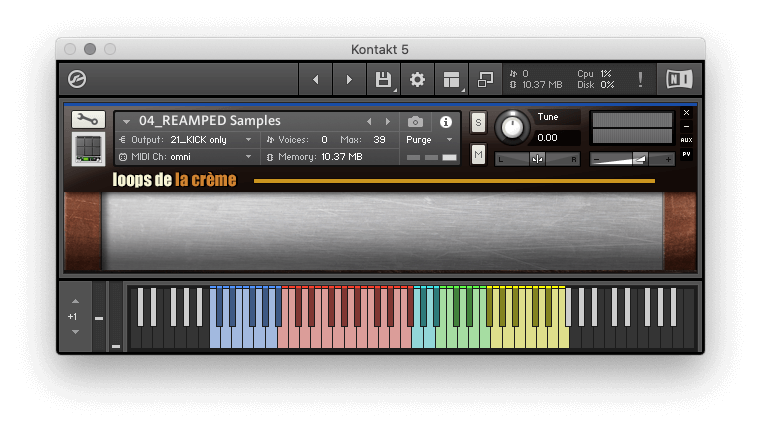Open the options gear settings
Image resolution: width=761 pixels, height=429 pixels.
tap(417, 80)
